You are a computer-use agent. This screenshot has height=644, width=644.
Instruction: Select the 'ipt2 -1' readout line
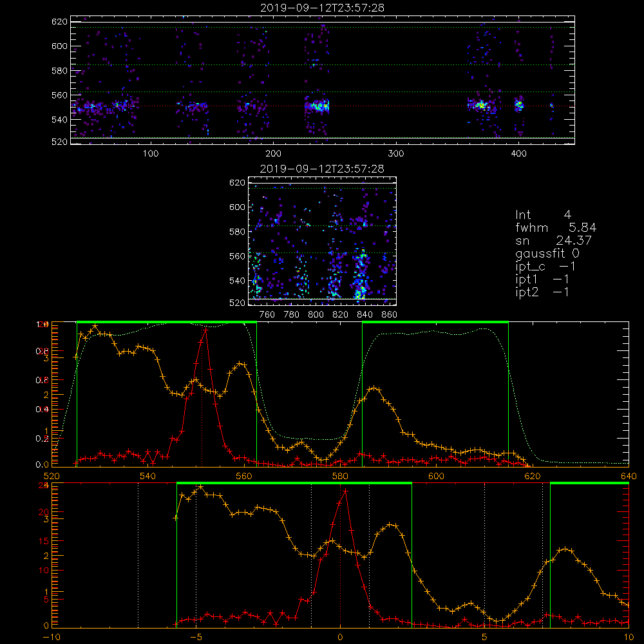[542, 292]
